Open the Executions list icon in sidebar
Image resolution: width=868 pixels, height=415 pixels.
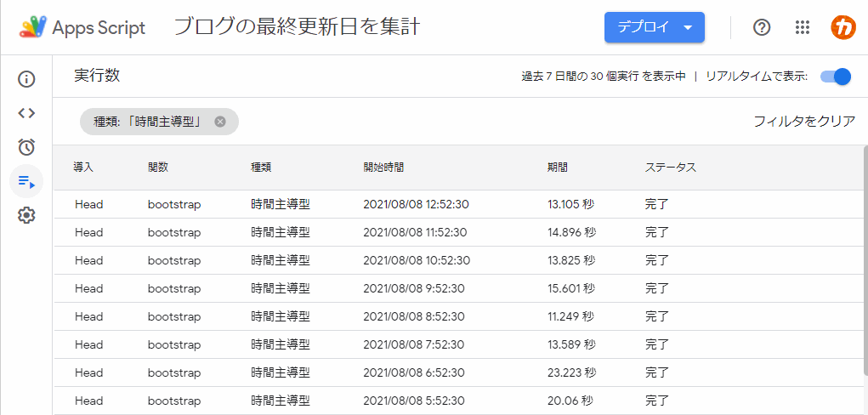[x=26, y=181]
